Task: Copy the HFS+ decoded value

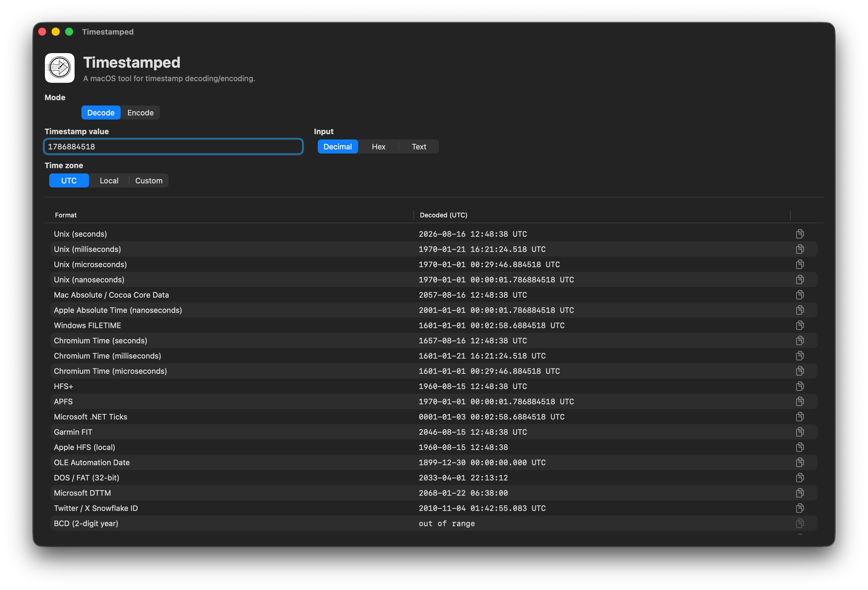Action: [800, 386]
